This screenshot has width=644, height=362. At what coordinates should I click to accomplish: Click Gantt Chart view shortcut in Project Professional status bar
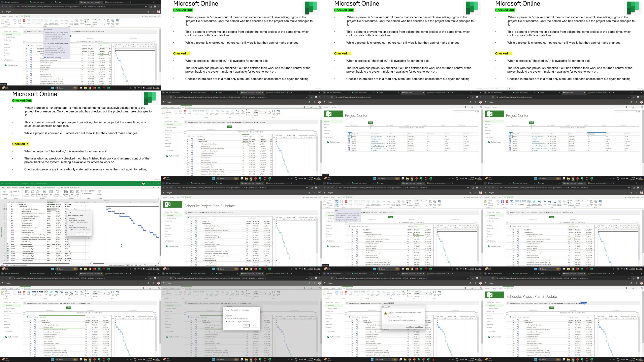coord(128,265)
